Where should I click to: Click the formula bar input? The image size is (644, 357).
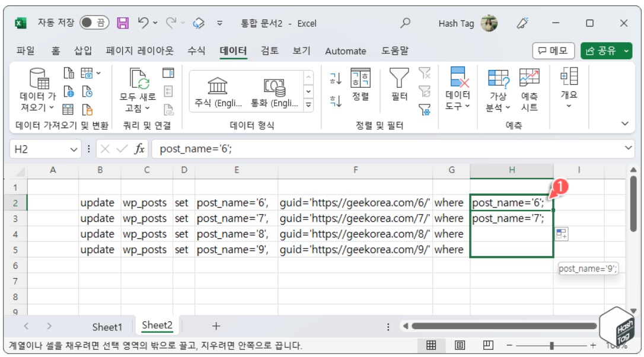388,149
